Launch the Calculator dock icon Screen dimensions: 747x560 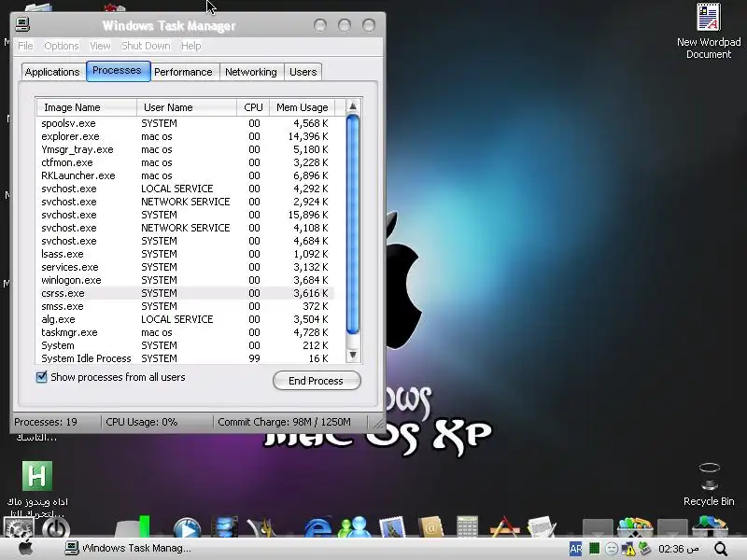tap(467, 526)
